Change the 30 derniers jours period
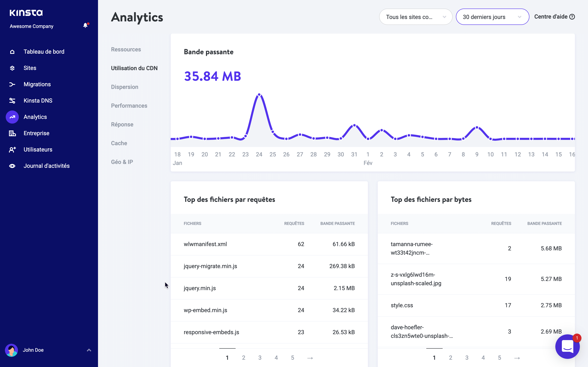This screenshot has width=588, height=367. (x=492, y=17)
